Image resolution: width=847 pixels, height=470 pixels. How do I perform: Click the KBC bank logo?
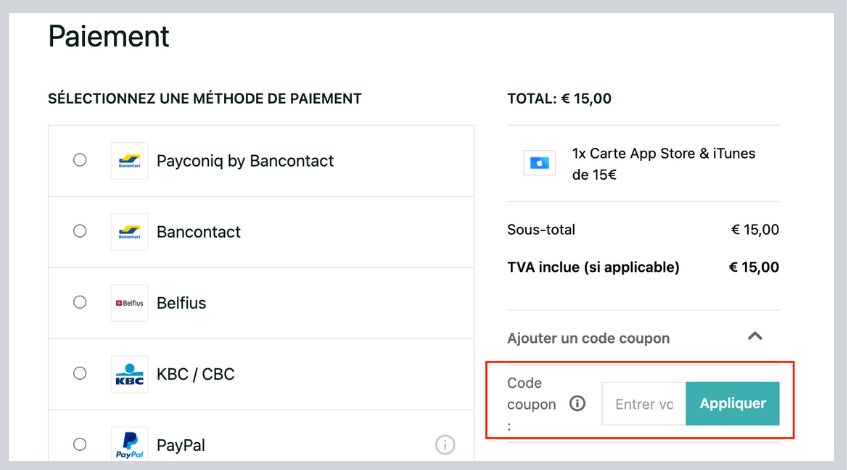(129, 374)
